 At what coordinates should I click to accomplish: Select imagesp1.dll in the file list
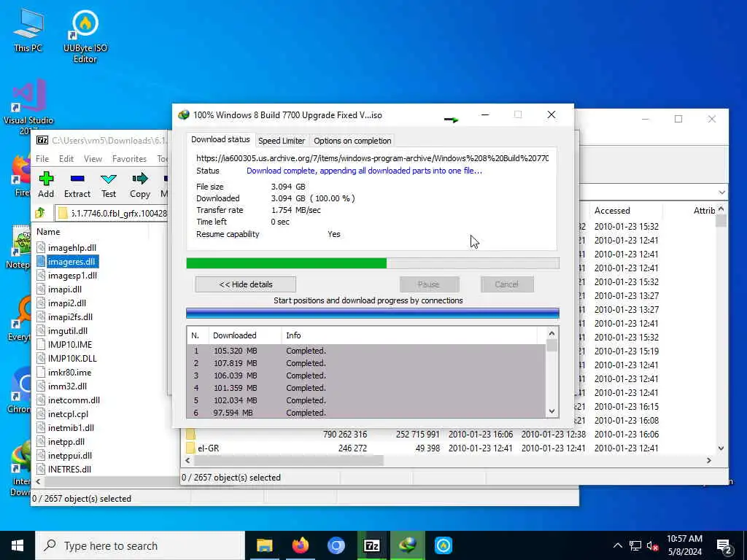coord(72,275)
